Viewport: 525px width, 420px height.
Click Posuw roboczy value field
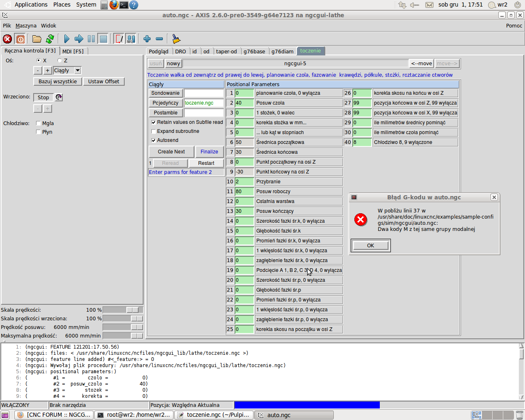point(244,192)
